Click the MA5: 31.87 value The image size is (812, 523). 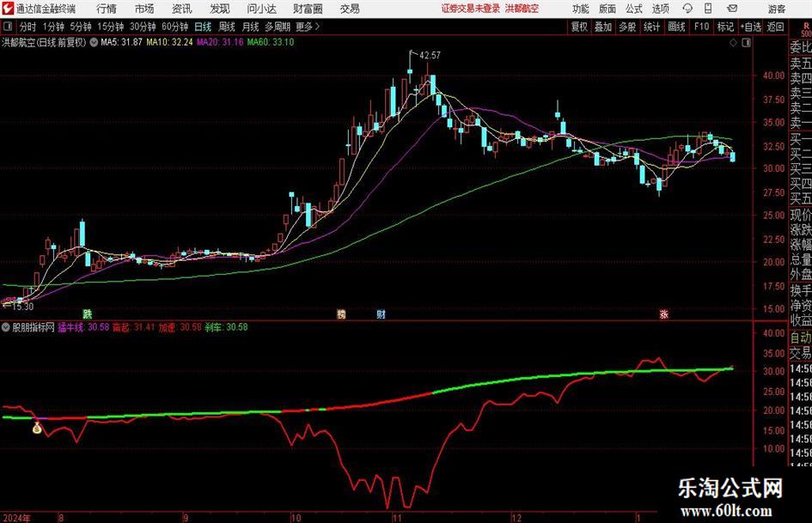pyautogui.click(x=121, y=42)
